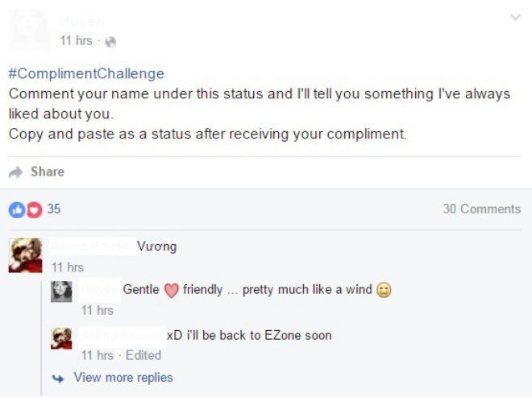Viewport: 532px width, 397px height.
Task: Click the globe privacy icon on the post
Action: coord(111,41)
